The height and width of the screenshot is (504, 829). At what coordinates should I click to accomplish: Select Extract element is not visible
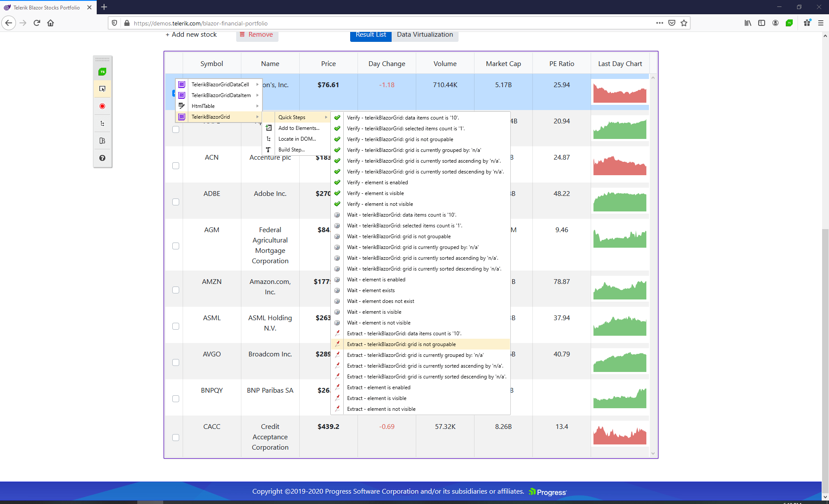[421, 409]
